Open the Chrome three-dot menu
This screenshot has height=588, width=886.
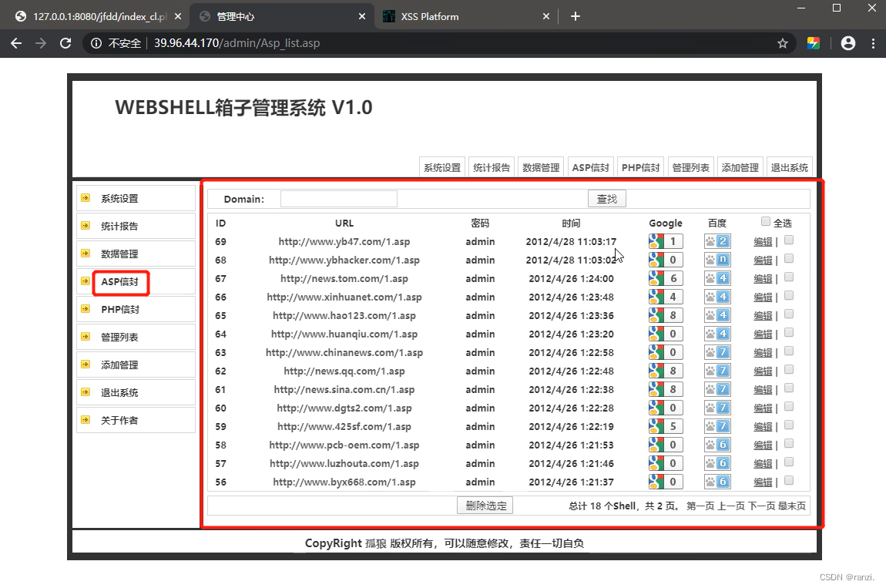click(873, 43)
